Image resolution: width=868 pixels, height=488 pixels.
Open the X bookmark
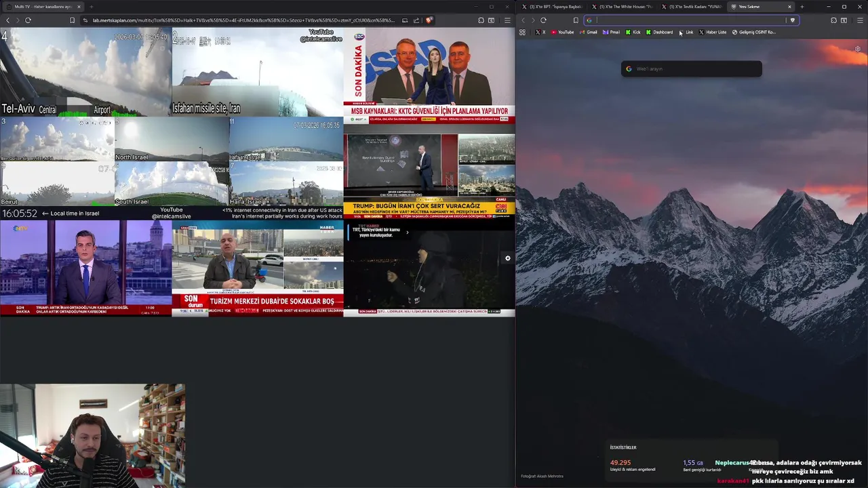540,32
